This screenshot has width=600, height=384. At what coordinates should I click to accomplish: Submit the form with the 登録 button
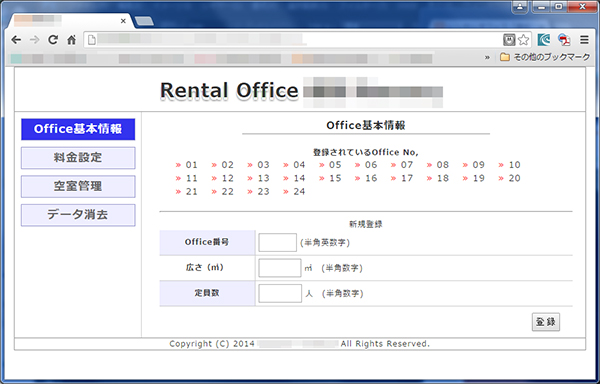tap(546, 322)
